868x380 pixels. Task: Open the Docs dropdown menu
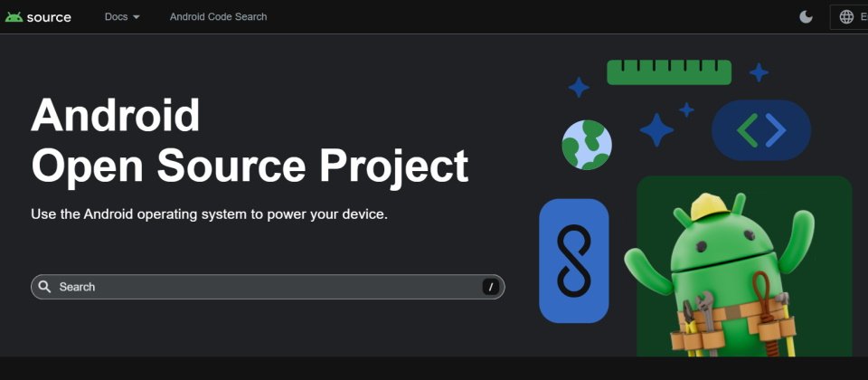[122, 16]
